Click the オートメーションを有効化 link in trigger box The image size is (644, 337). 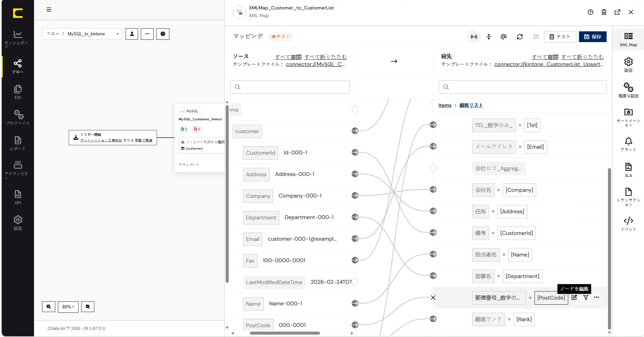(x=101, y=140)
